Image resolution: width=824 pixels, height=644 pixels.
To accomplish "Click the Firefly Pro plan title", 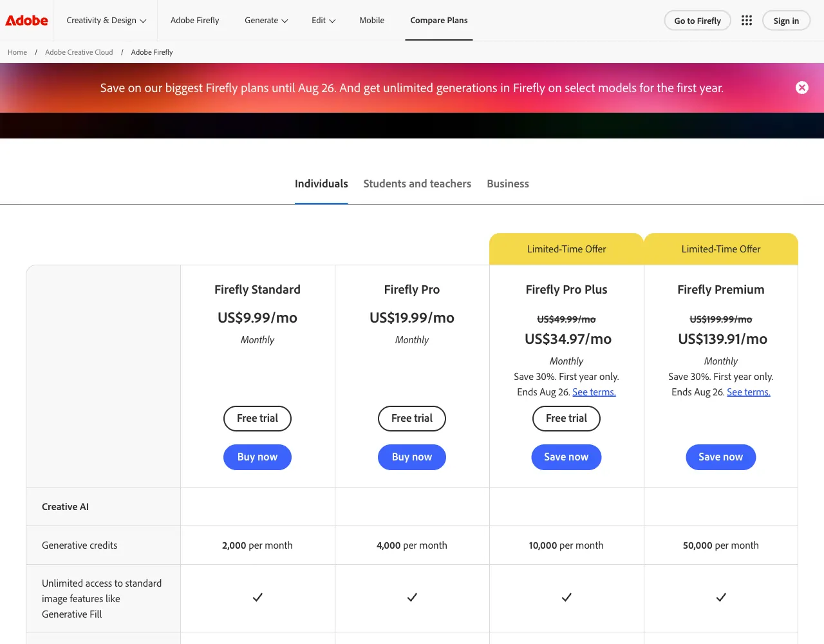I will point(412,290).
